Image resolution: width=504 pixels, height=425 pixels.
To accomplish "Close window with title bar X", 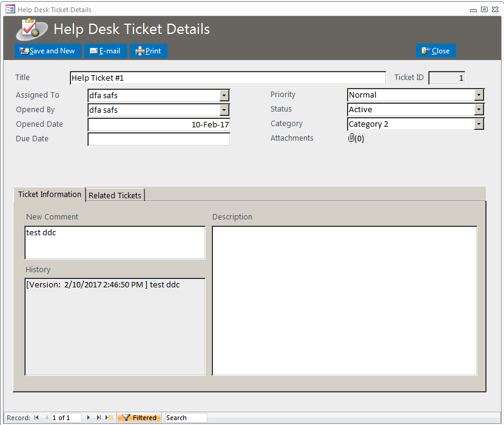I will coord(496,10).
